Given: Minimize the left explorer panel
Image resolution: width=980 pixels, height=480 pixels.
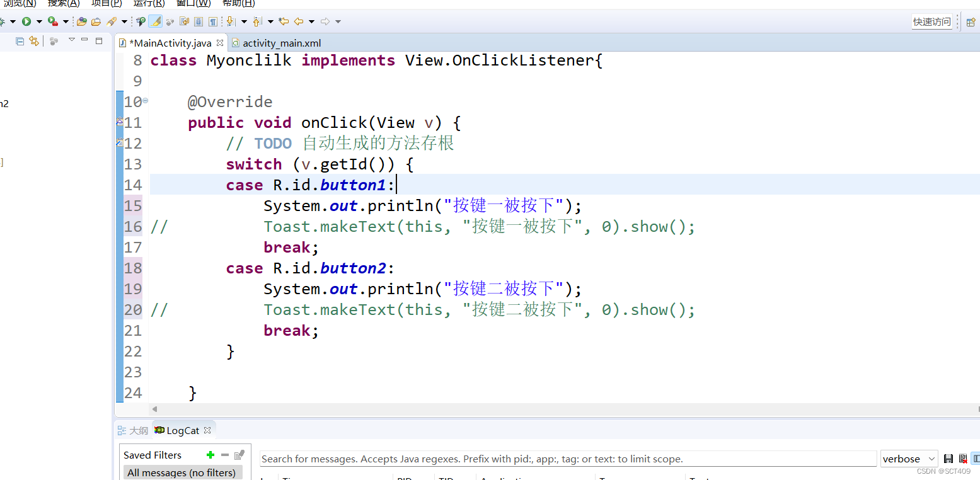Looking at the screenshot, I should (x=84, y=39).
